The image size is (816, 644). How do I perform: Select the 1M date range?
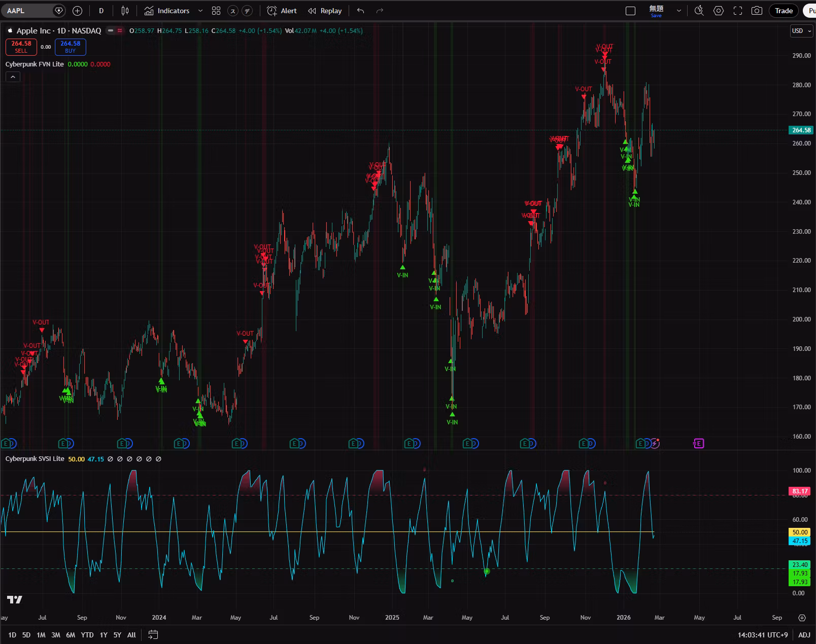[x=41, y=635]
